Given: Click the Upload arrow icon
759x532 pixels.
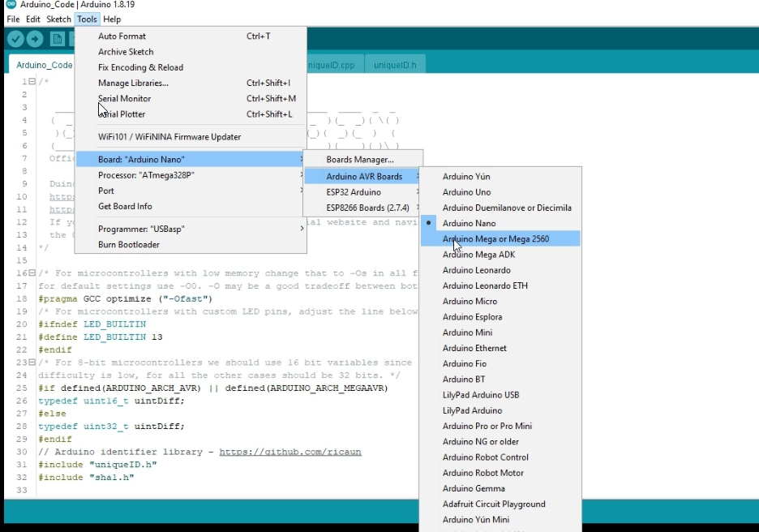Looking at the screenshot, I should [x=34, y=38].
